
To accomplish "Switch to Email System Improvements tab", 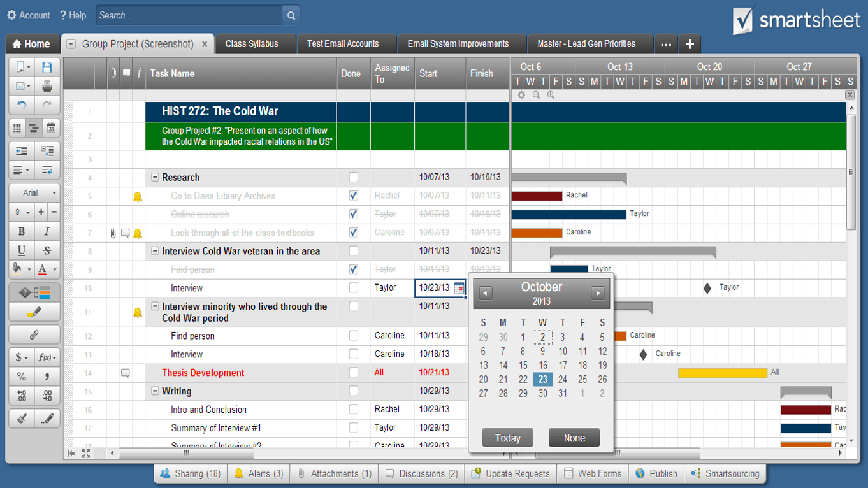I will pos(458,44).
